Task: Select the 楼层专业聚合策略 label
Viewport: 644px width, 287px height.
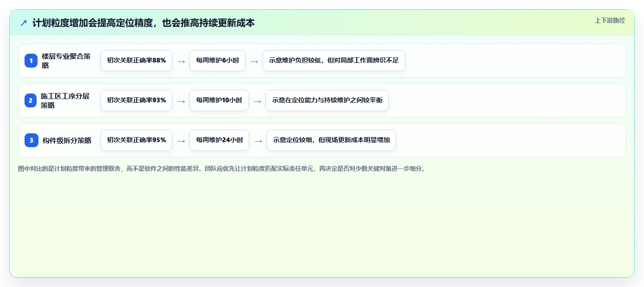Action: pyautogui.click(x=66, y=61)
